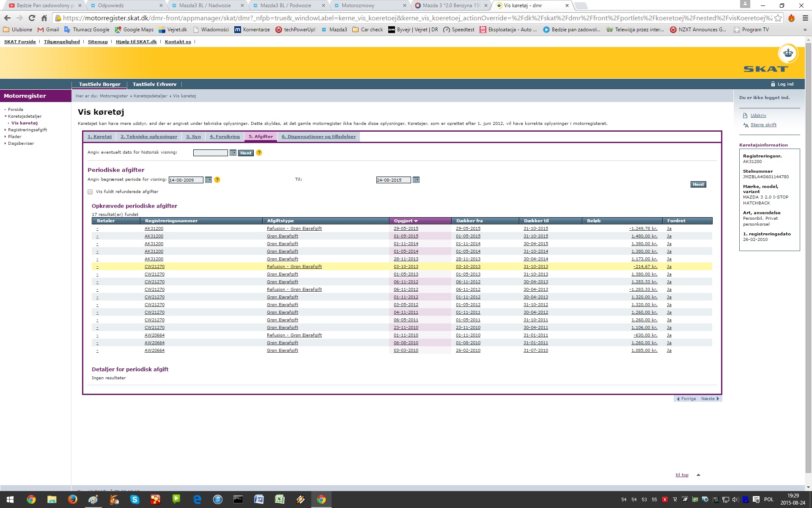The image size is (812, 508).
Task: Collapse Køretøjsdetaljer sidebar item
Action: 25,116
